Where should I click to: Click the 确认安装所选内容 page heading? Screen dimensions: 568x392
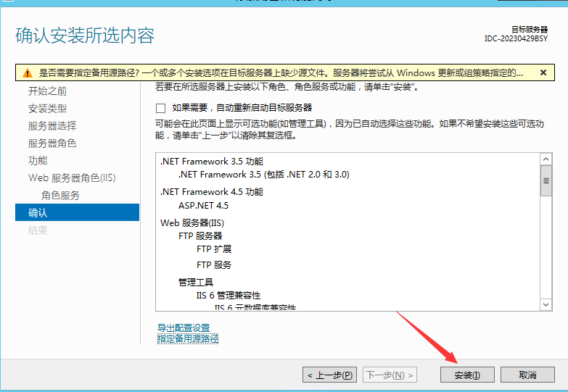pyautogui.click(x=85, y=36)
